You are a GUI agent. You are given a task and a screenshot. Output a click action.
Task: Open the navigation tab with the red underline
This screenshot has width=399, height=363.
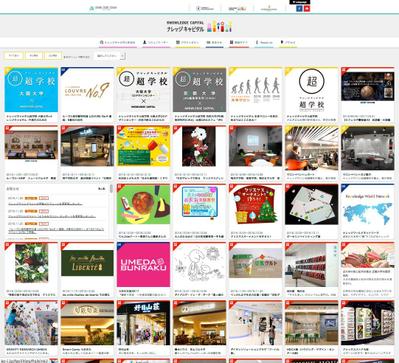(239, 43)
